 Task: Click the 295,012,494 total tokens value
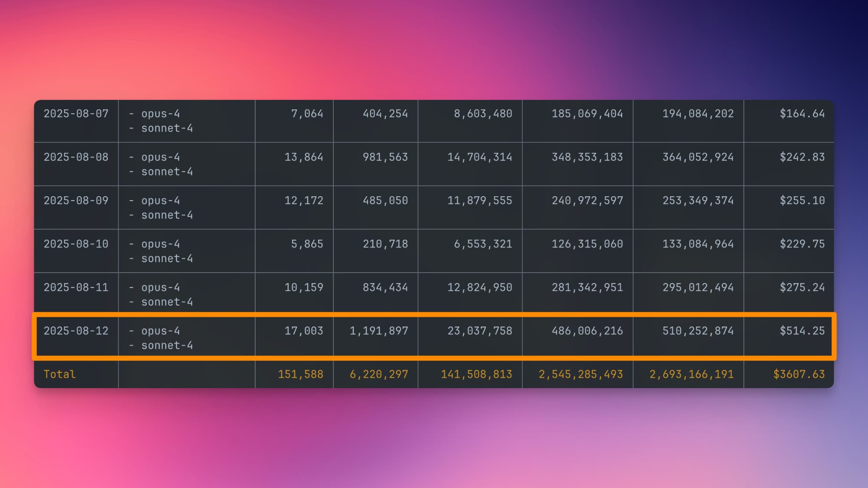click(x=698, y=287)
